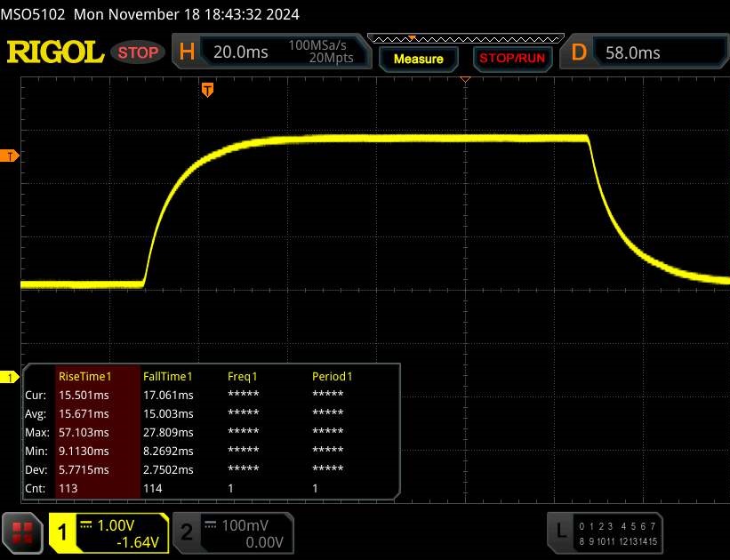Click RiseTime1 deviation value 5.7715ms

point(84,469)
